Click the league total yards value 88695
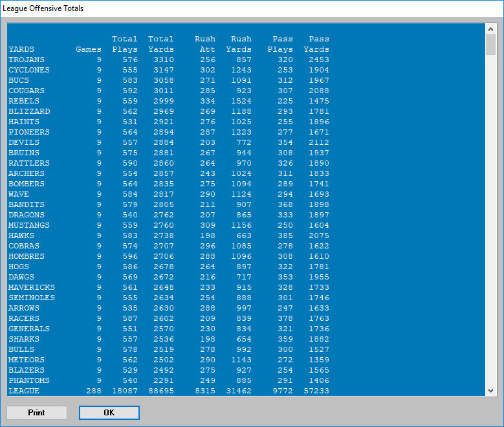 (160, 391)
